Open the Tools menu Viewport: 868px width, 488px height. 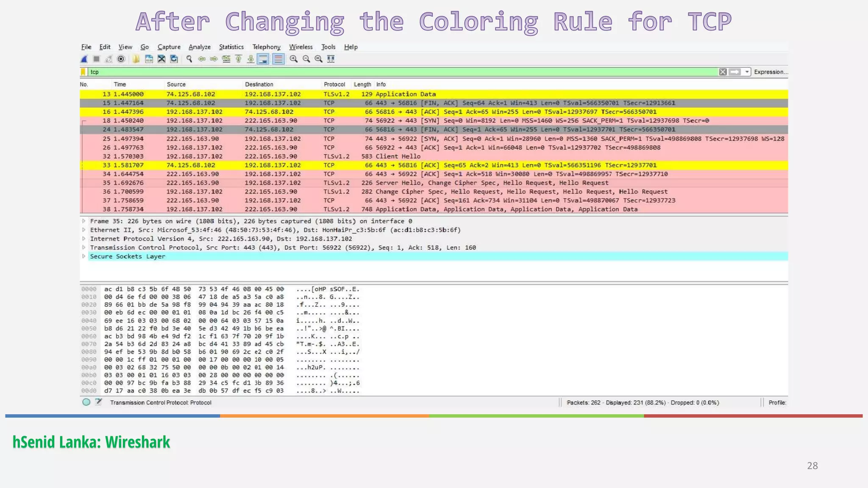click(328, 47)
